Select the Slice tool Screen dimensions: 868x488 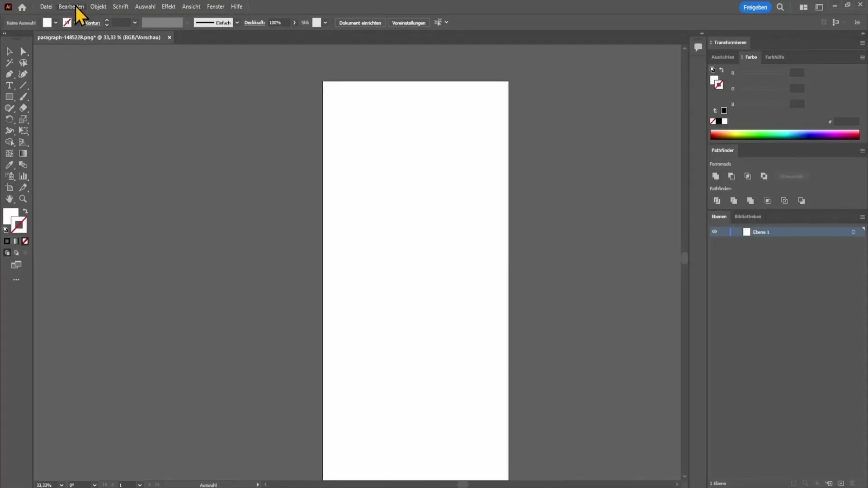pos(24,188)
